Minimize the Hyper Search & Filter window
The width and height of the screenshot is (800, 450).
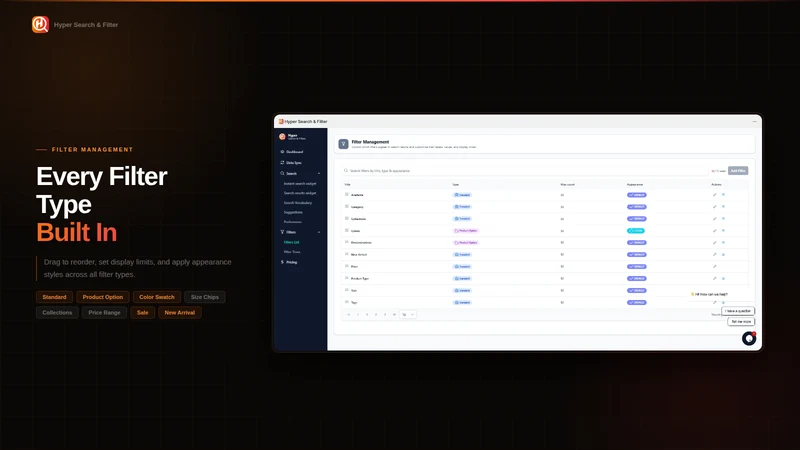(755, 121)
